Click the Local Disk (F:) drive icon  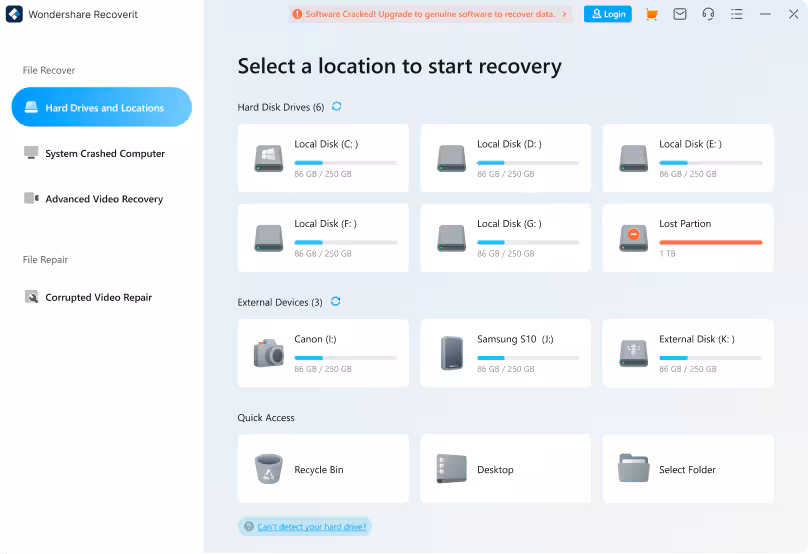(x=268, y=238)
